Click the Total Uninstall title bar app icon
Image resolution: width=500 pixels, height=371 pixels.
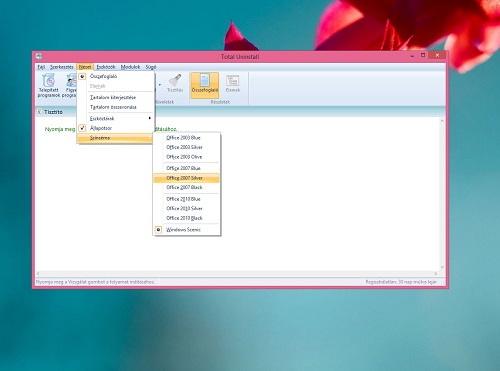point(39,56)
